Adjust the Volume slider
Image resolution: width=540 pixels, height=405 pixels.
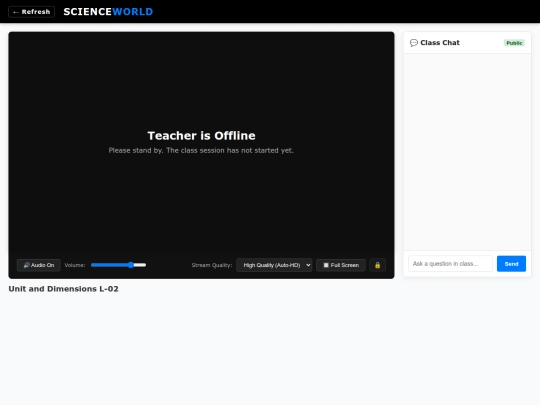[118, 265]
